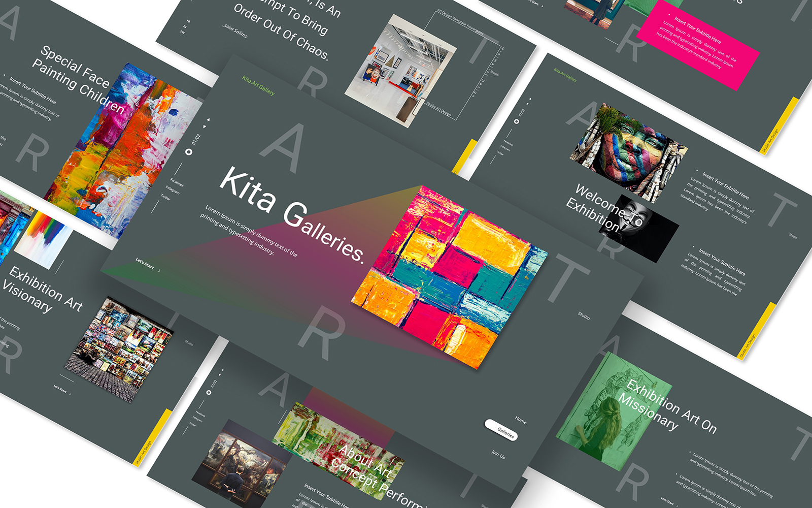812x508 pixels.
Task: Select the Galleries pill tab
Action: (501, 430)
